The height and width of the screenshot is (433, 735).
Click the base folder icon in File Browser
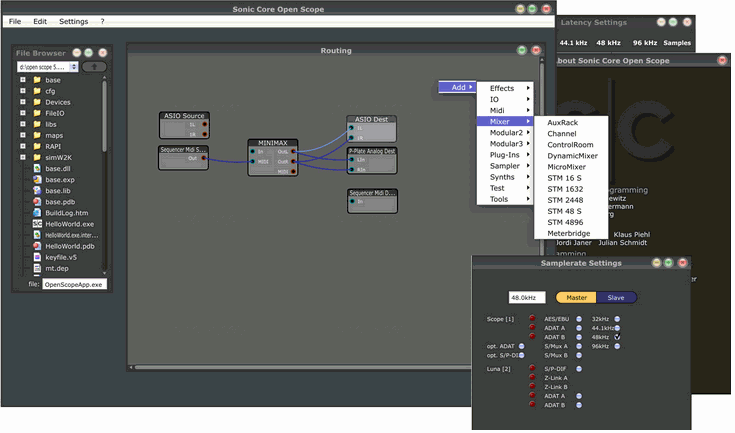(x=37, y=80)
